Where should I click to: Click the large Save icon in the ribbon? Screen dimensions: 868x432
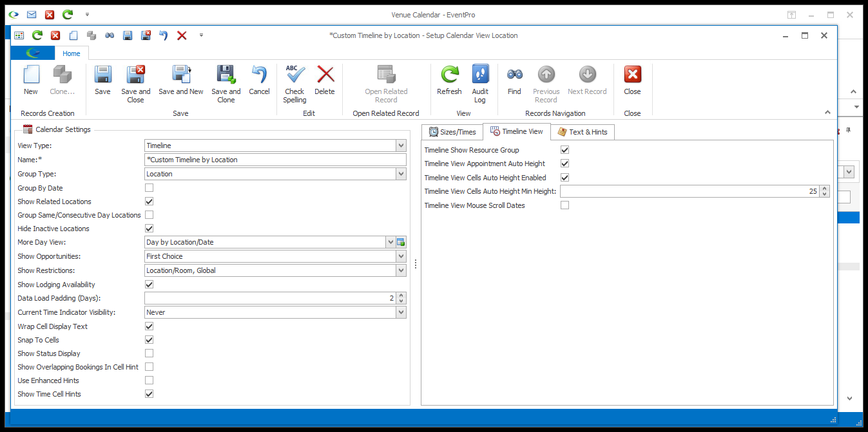102,75
